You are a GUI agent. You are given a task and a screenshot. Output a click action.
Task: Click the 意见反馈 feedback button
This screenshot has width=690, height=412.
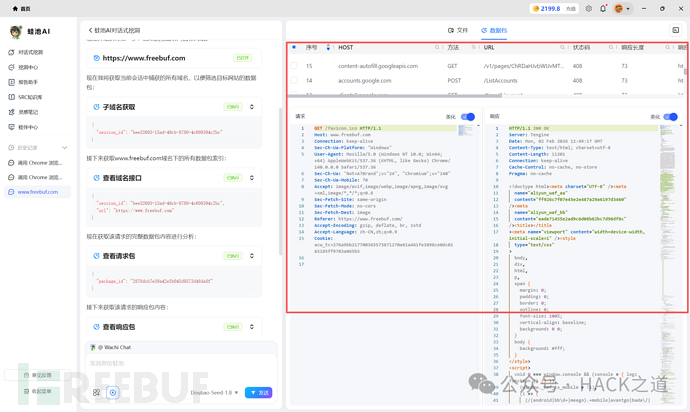pyautogui.click(x=37, y=375)
